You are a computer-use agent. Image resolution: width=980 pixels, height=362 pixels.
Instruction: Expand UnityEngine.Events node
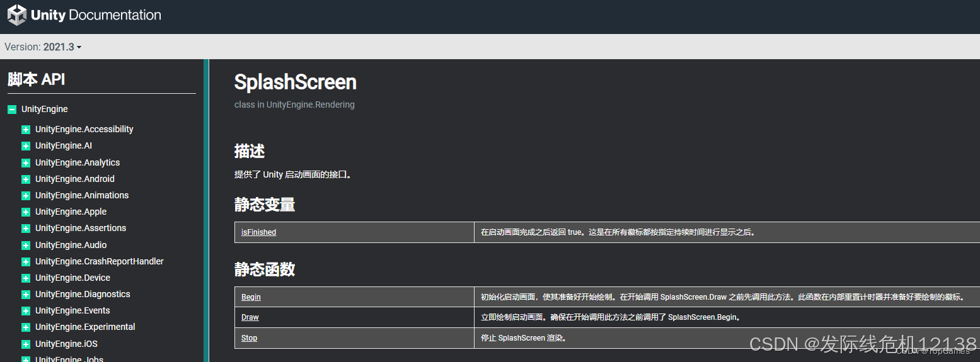coord(26,311)
